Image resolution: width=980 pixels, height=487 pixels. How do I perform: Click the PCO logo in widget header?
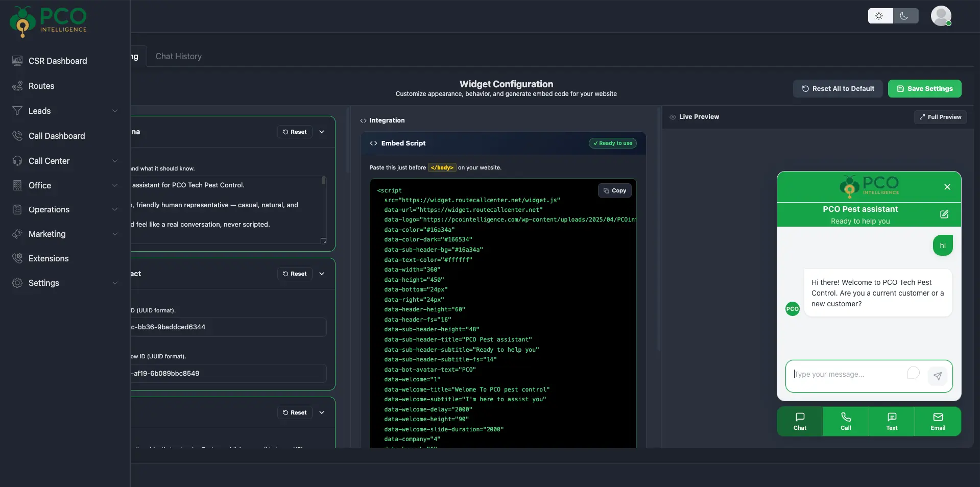pos(869,186)
